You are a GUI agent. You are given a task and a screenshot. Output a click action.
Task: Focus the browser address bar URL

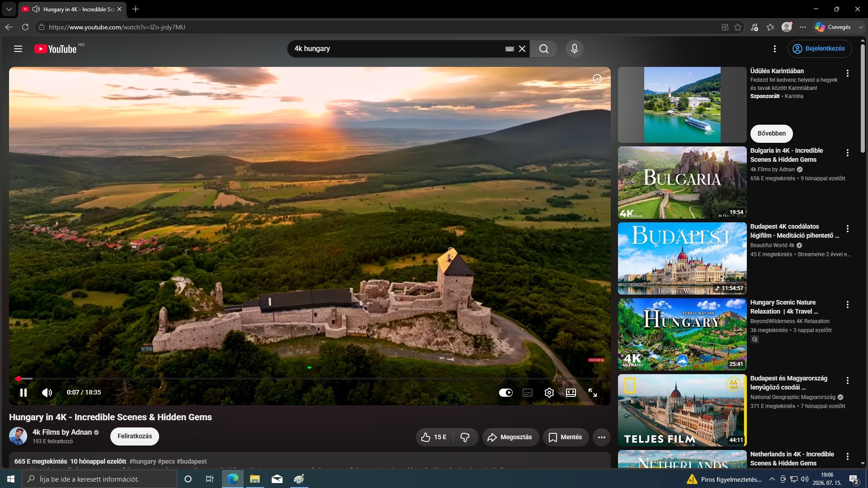(x=117, y=27)
